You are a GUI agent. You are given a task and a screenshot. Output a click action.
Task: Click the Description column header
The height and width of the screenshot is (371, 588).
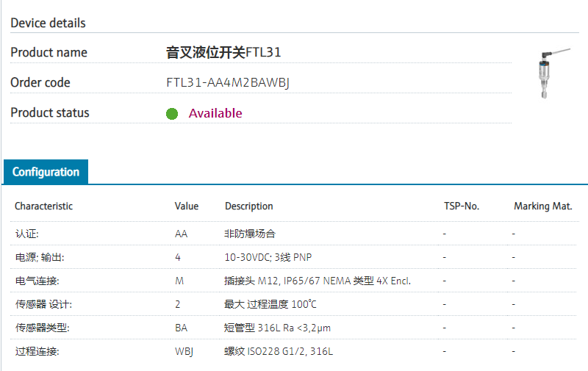[248, 206]
